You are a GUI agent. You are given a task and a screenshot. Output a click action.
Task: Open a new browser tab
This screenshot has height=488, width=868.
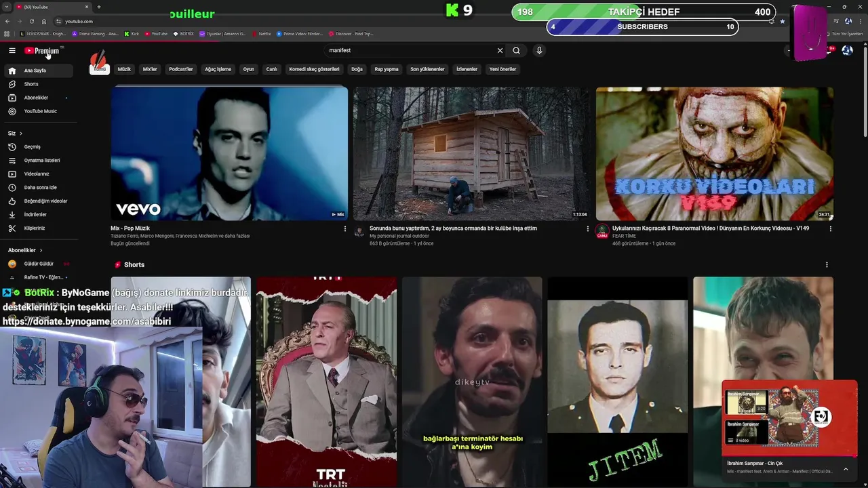[99, 7]
